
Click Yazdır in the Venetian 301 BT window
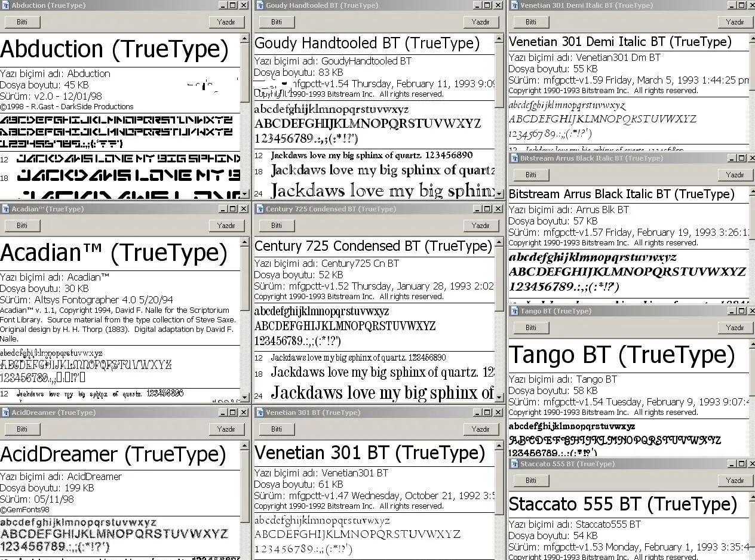click(x=481, y=429)
